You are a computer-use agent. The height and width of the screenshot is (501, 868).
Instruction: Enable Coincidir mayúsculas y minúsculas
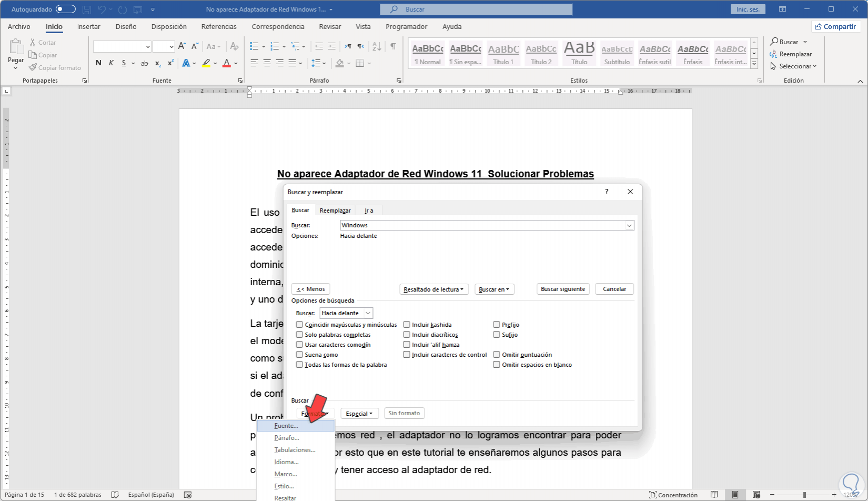[299, 325]
